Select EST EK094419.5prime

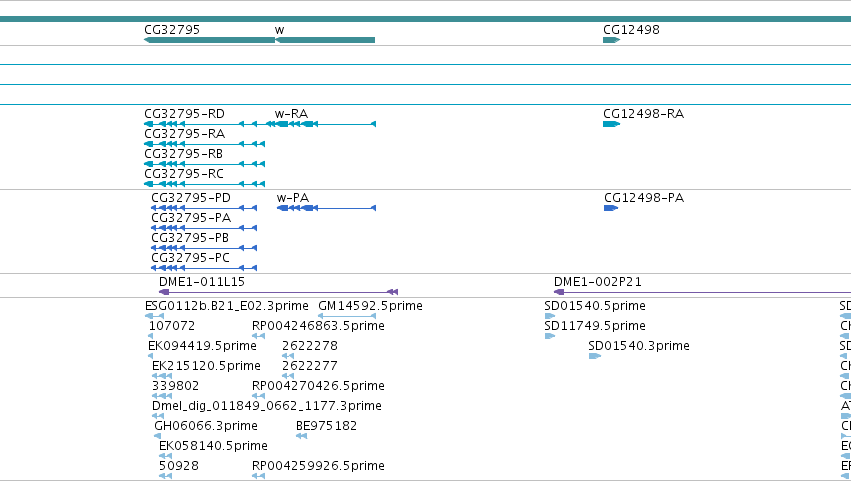click(202, 346)
